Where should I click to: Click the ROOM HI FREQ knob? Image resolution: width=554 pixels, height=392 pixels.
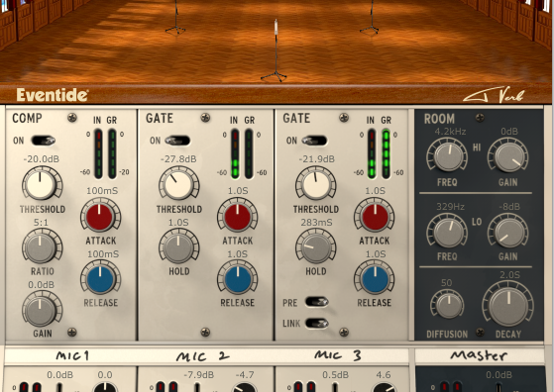(x=447, y=155)
